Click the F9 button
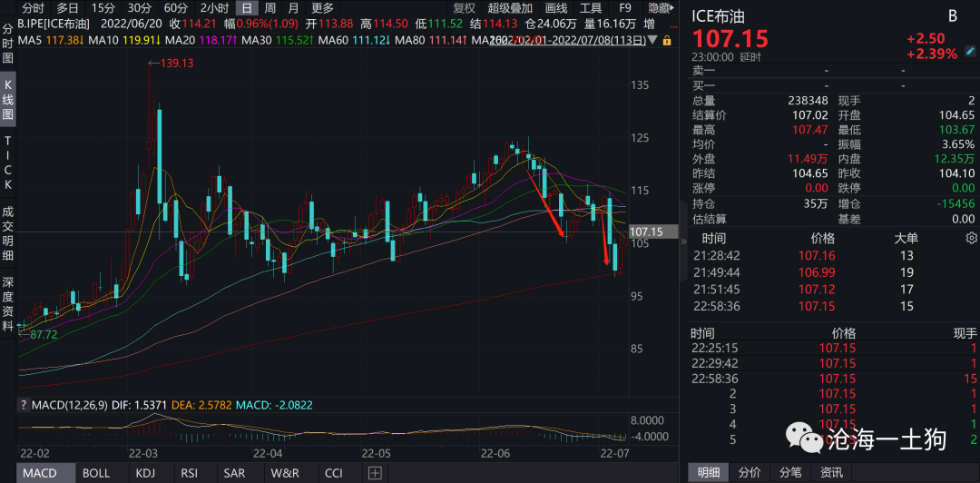The width and height of the screenshot is (980, 483). [x=625, y=8]
